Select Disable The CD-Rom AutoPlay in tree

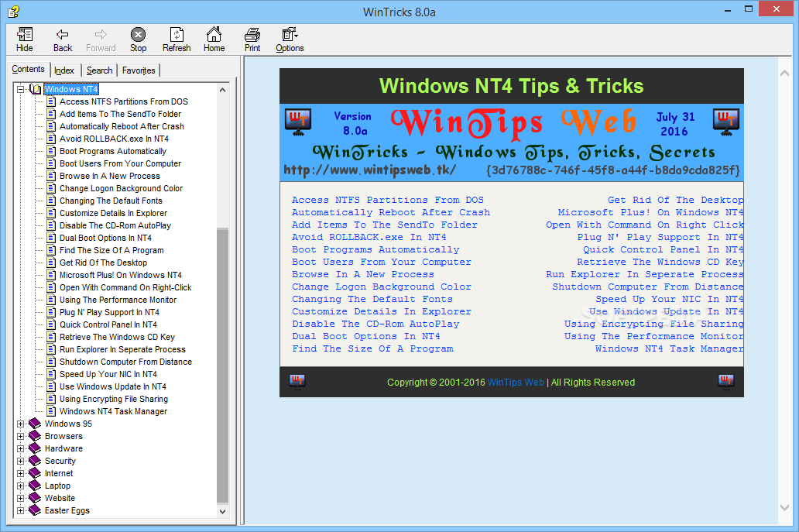pos(115,225)
